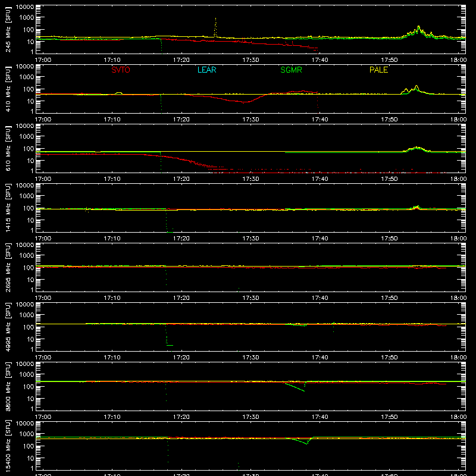The height and width of the screenshot is (476, 476).
Task: Click the 17:00 tick under the 245 MHz panel
Action: [x=43, y=60]
